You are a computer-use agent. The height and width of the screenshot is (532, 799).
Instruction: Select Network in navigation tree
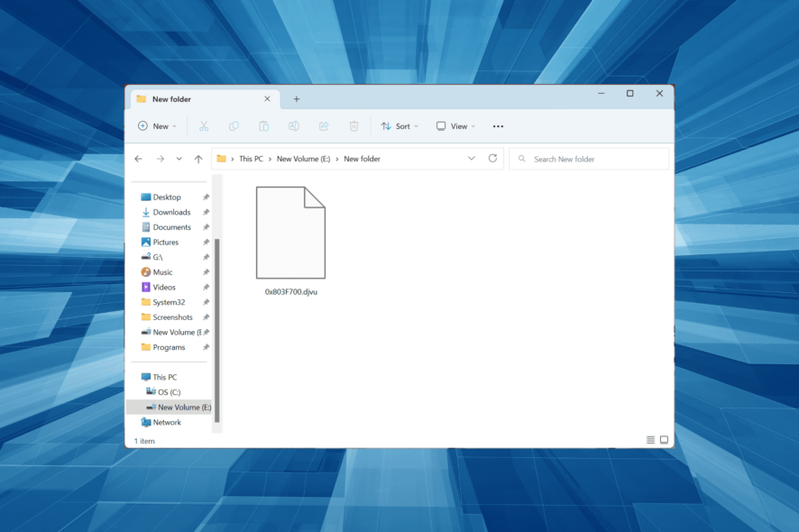167,422
